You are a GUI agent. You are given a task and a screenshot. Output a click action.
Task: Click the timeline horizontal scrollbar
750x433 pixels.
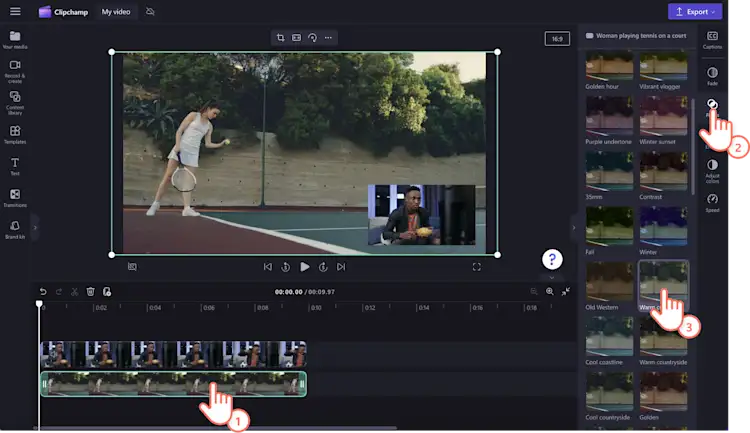tap(215, 427)
